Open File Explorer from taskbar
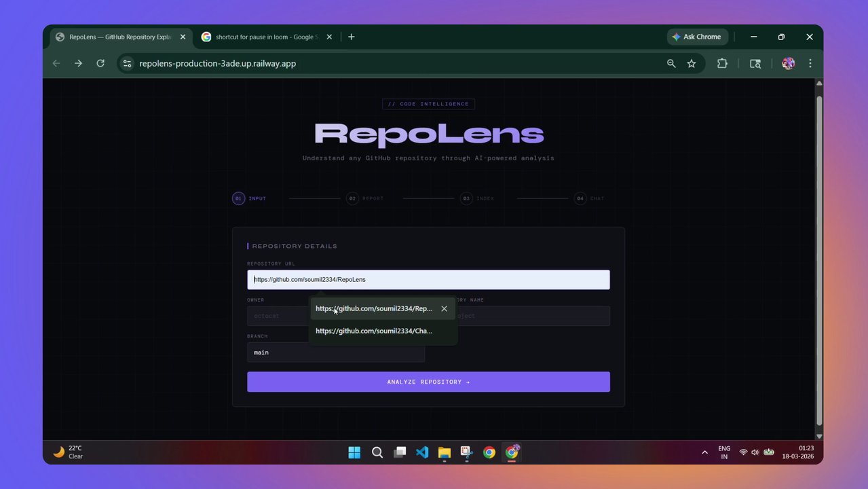This screenshot has width=868, height=489. 445,452
